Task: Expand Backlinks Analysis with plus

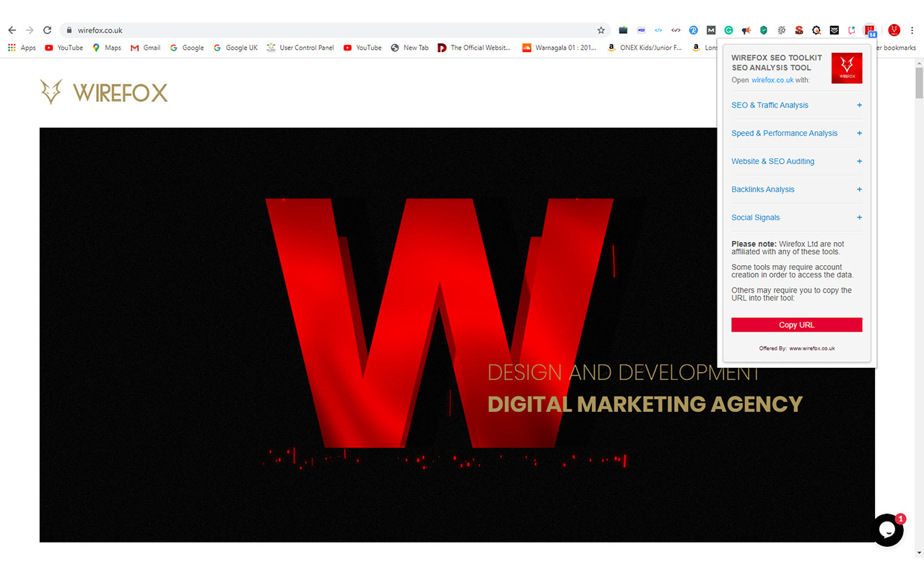Action: (x=859, y=189)
